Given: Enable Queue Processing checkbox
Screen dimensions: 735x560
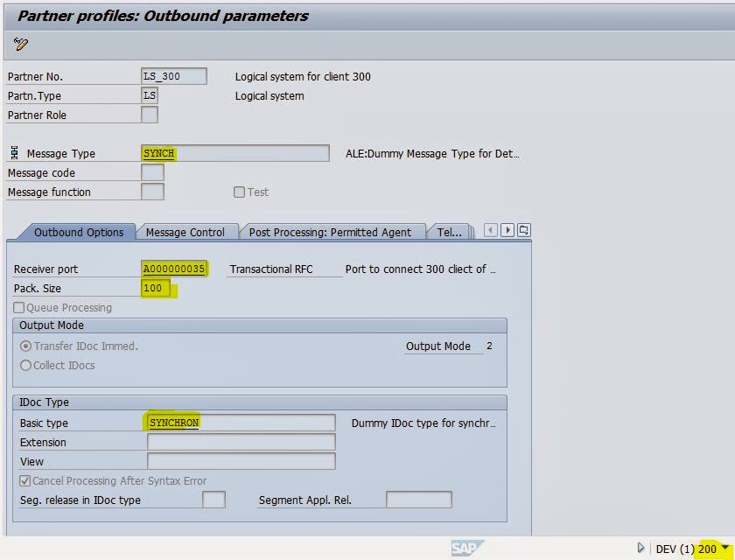Looking at the screenshot, I should point(18,307).
